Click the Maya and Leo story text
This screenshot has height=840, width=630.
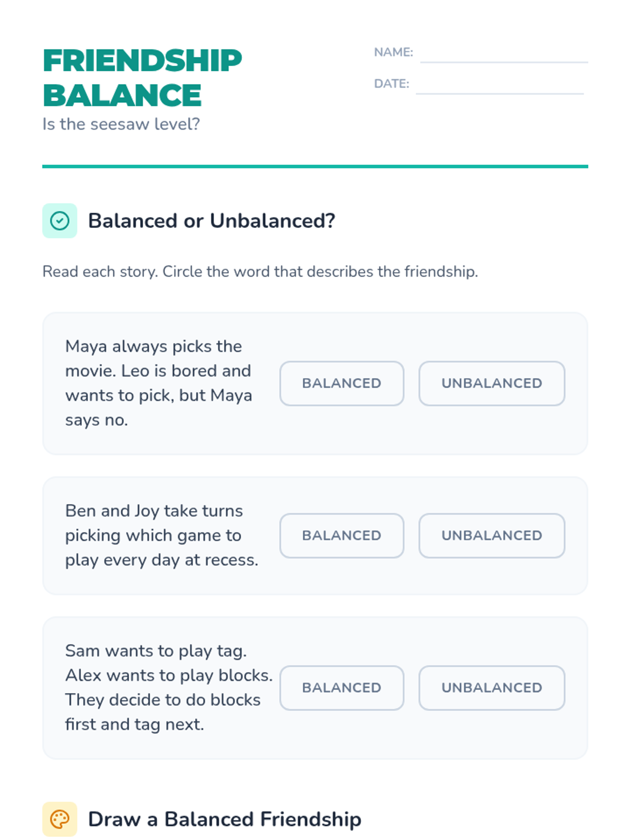click(x=159, y=383)
